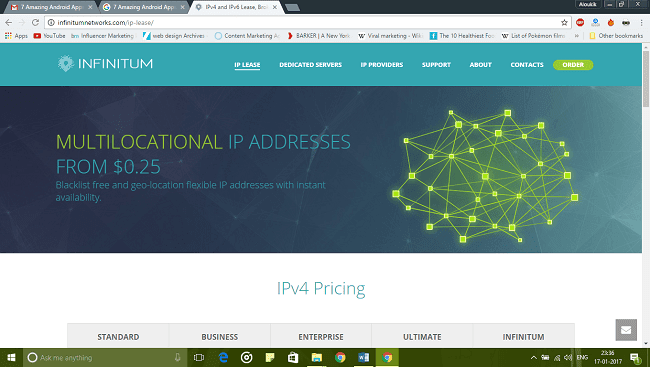Expand hidden bookmarks with the chevron
The width and height of the screenshot is (650, 367).
coord(577,36)
